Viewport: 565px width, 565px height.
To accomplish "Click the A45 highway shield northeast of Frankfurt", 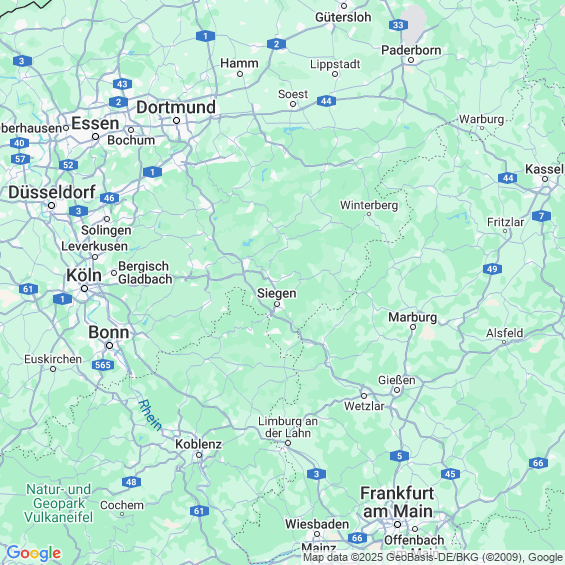I will coord(450,474).
